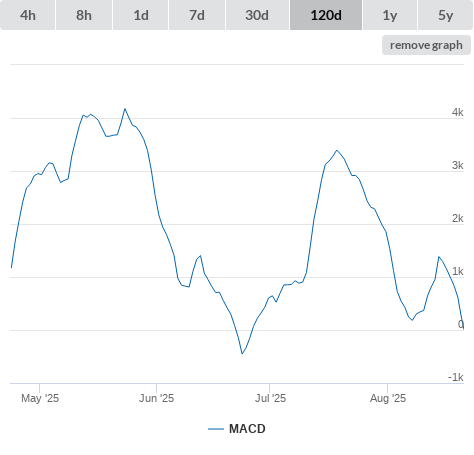Screen dimensions: 474x455
Task: Click the 3k y-axis label
Action: (458, 165)
